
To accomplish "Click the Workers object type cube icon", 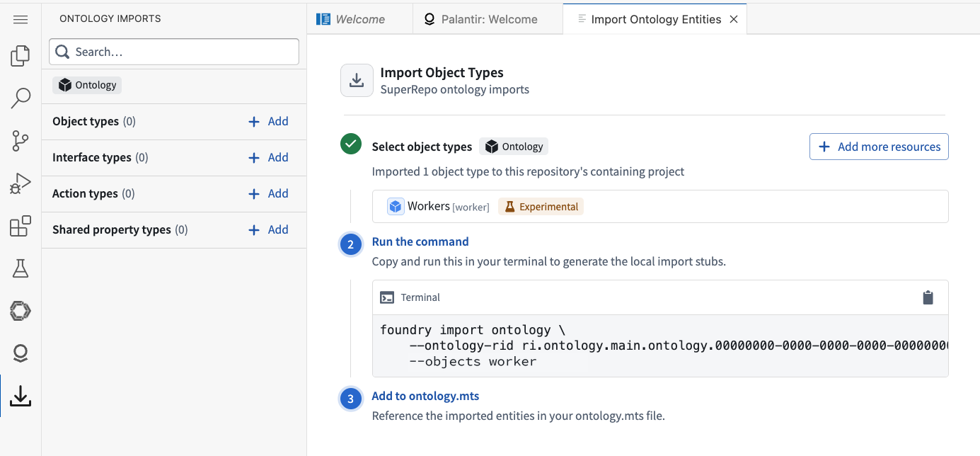I will click(396, 206).
